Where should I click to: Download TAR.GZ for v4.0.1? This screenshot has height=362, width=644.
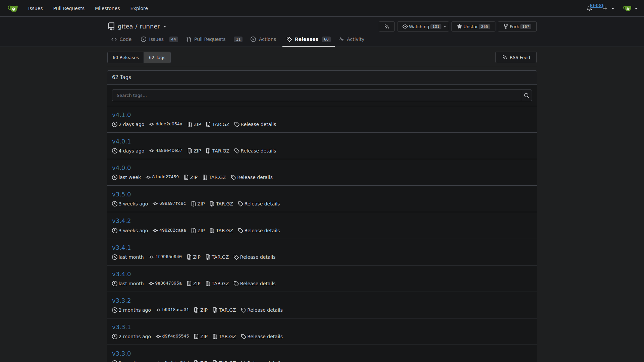(x=218, y=151)
